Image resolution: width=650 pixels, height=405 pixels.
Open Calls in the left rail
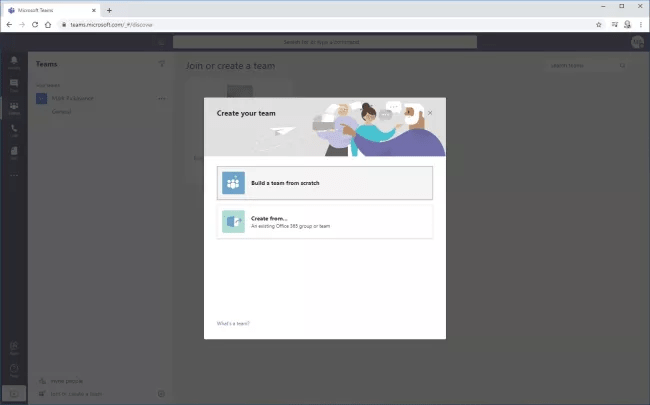click(x=14, y=131)
